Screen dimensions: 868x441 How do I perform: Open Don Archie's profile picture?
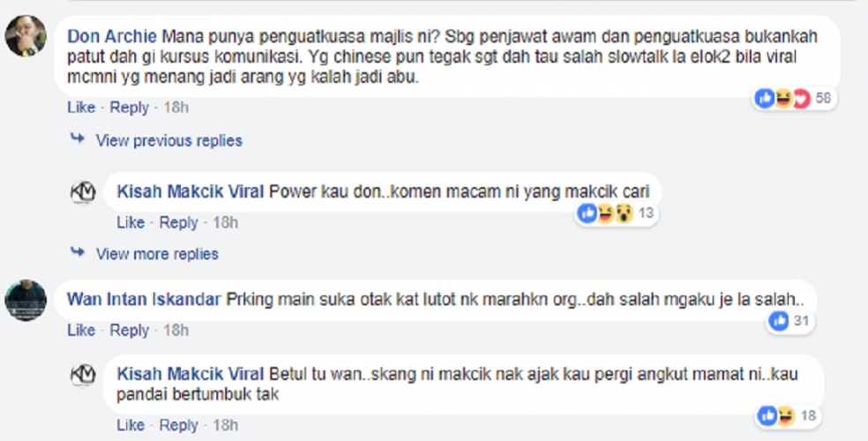click(26, 36)
